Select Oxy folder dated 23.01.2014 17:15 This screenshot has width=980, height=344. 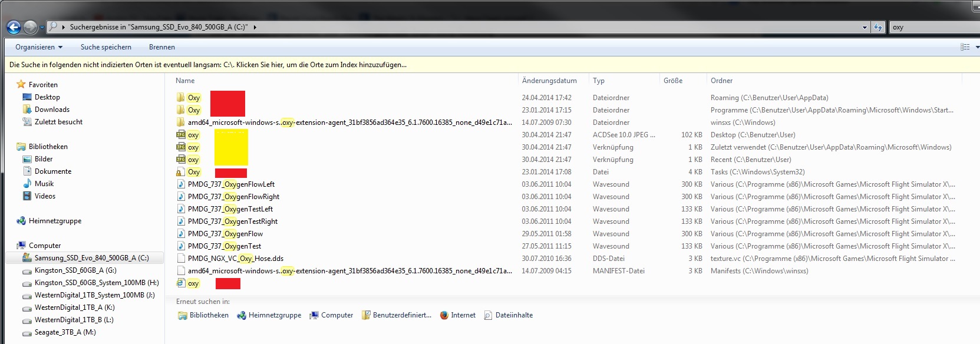pos(194,110)
